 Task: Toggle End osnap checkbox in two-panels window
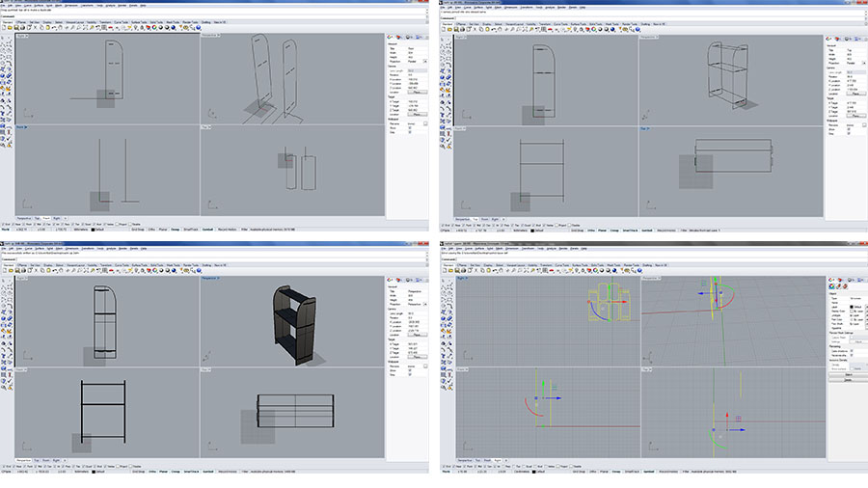(x=3, y=224)
